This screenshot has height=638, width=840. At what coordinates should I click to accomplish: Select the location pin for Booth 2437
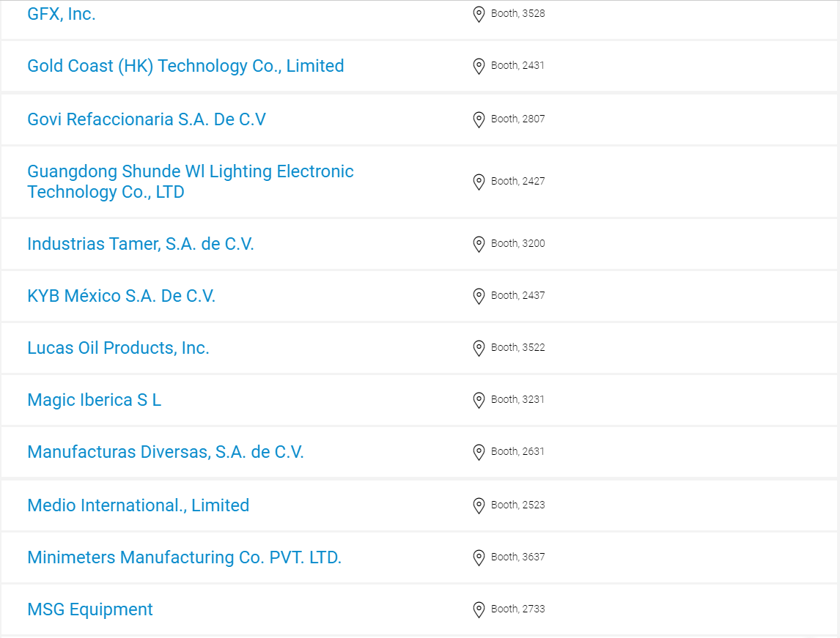(479, 296)
